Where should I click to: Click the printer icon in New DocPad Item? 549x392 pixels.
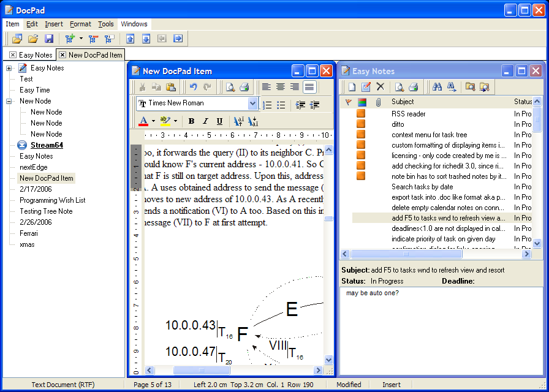(x=244, y=87)
